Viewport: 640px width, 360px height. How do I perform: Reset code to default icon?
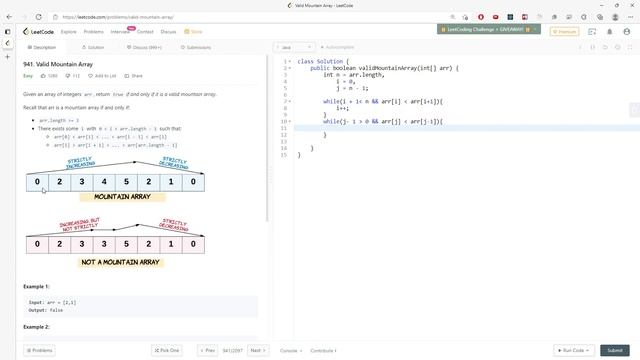(x=605, y=47)
